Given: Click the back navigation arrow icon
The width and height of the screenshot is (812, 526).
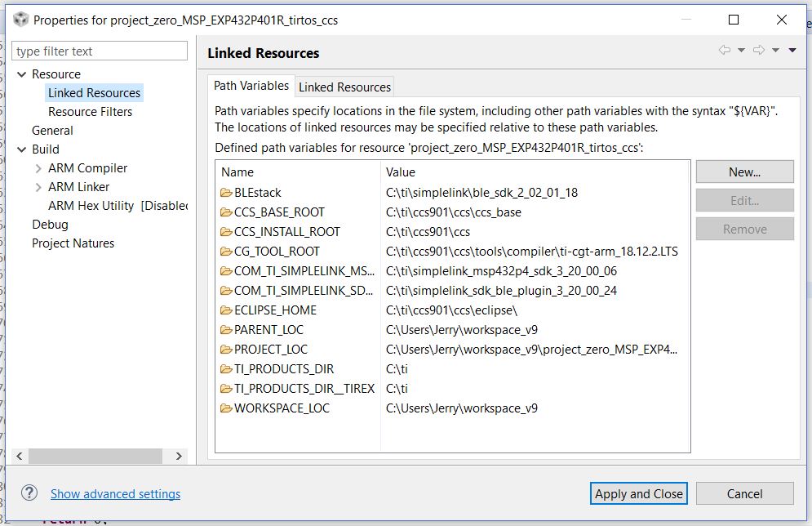Looking at the screenshot, I should 725,51.
